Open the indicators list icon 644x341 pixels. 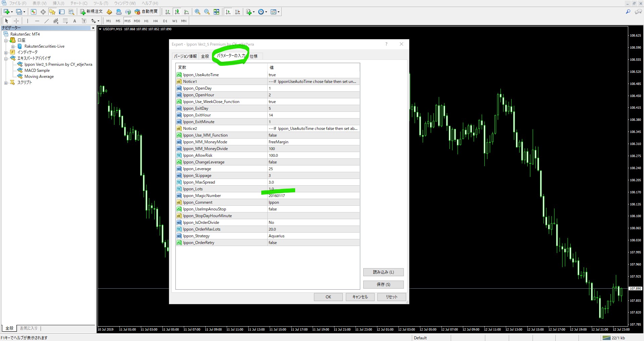click(x=249, y=12)
